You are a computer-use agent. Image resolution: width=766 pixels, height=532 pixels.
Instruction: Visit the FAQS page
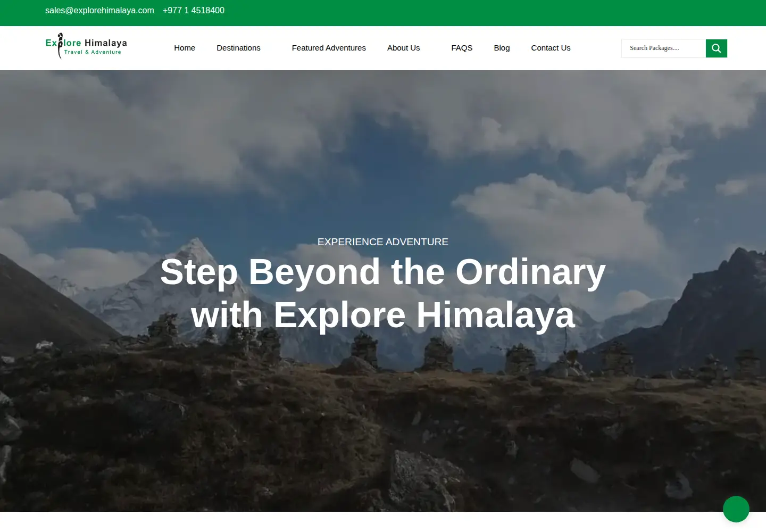pos(462,48)
